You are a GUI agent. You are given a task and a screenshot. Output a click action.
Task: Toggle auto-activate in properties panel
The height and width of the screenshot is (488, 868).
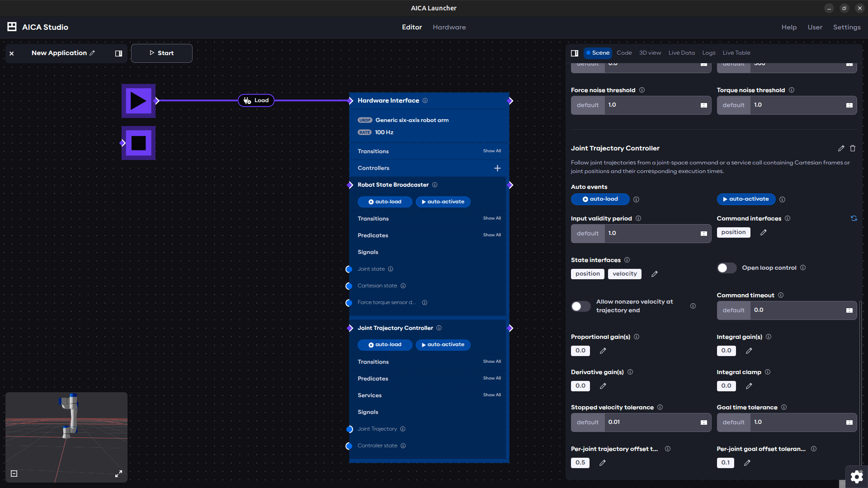pyautogui.click(x=746, y=199)
